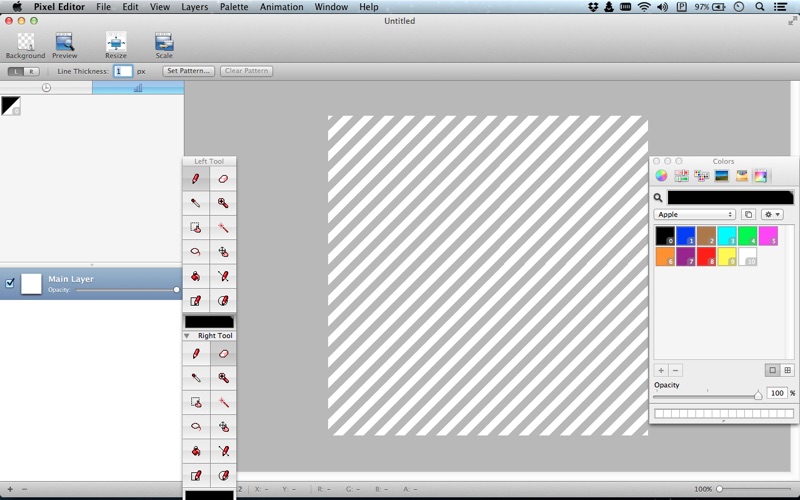Open the Background toolbar item

tap(26, 45)
